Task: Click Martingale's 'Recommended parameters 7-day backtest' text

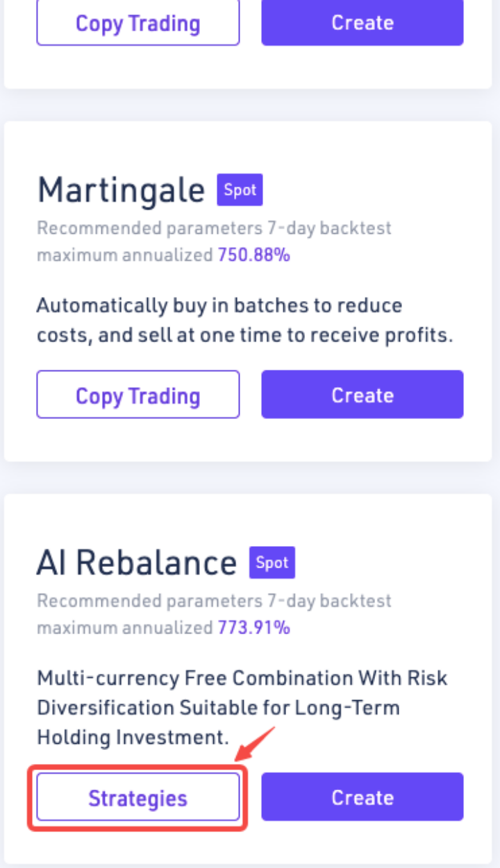Action: tap(214, 228)
